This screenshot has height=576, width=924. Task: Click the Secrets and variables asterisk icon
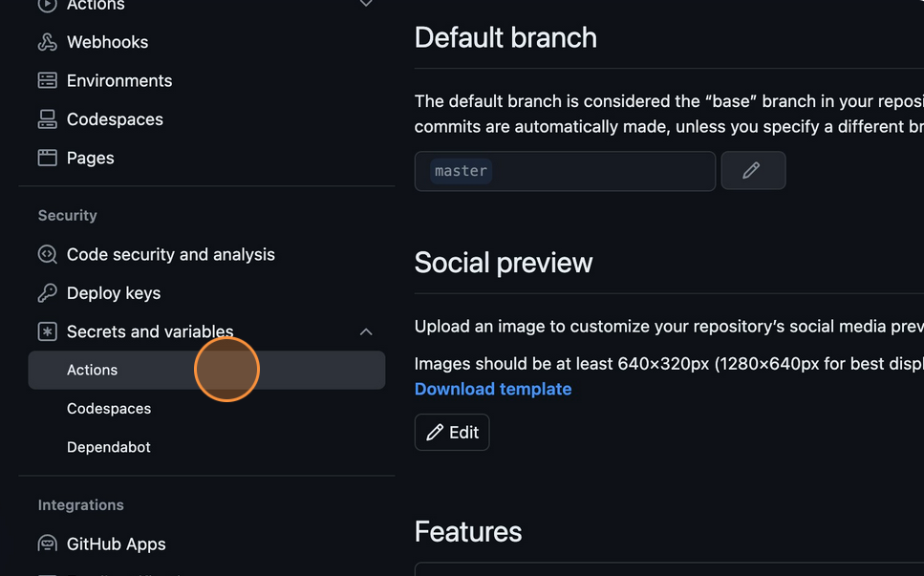pyautogui.click(x=47, y=331)
